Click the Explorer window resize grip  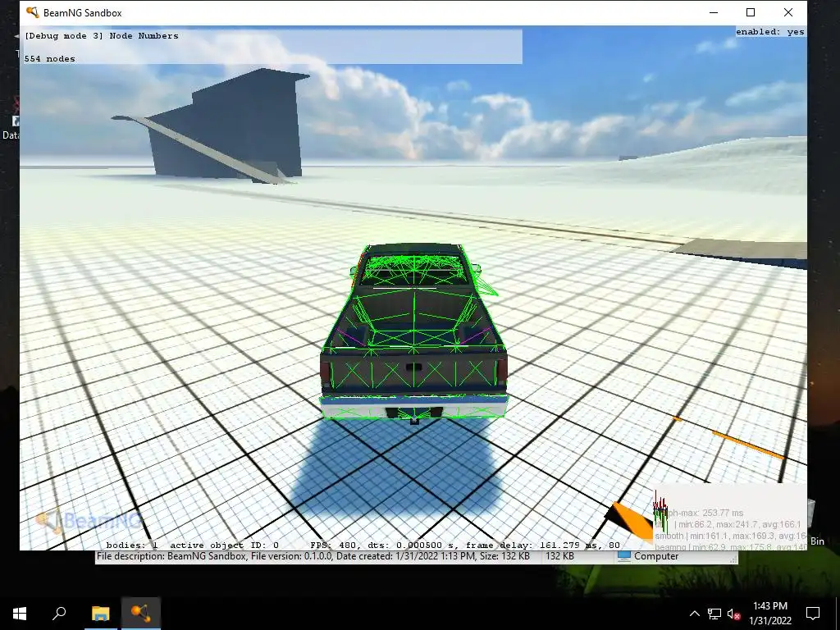point(733,559)
